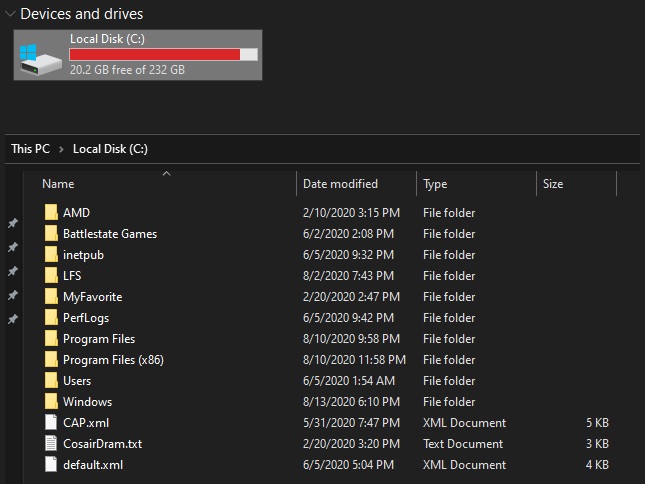Screen dimensions: 645x484
Task: Click the default.xml file name
Action: point(93,465)
